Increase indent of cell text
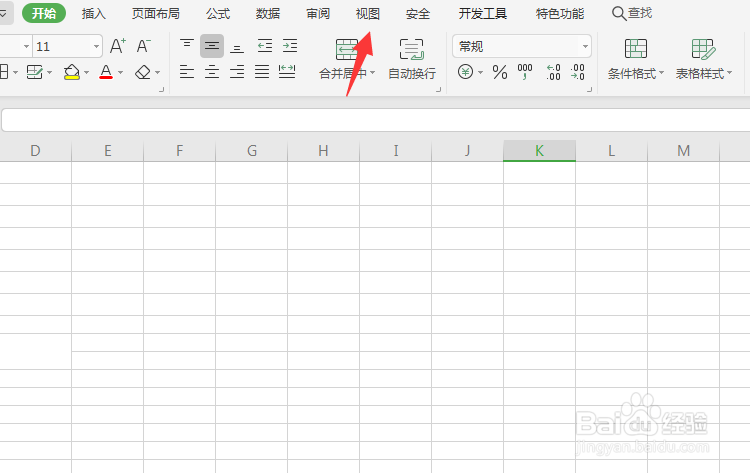The image size is (750, 473). pos(290,46)
